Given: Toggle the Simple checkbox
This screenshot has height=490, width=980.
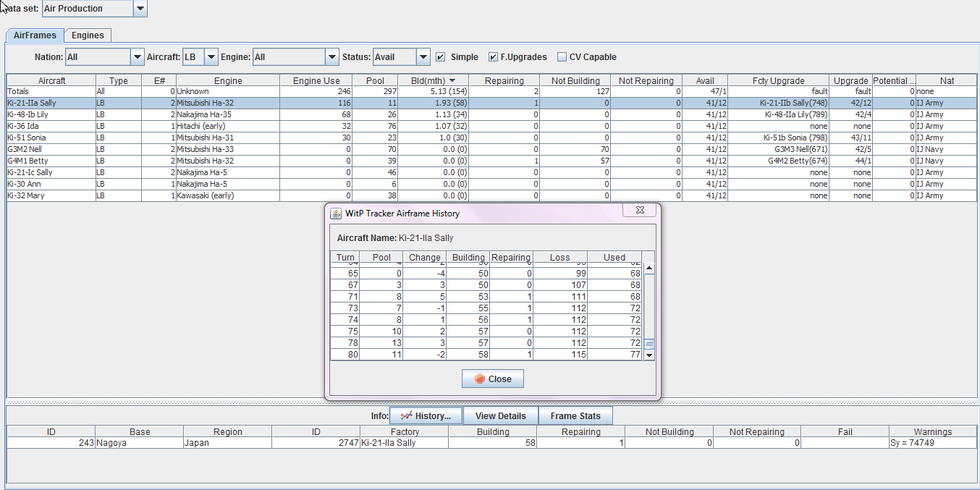Looking at the screenshot, I should (x=440, y=57).
